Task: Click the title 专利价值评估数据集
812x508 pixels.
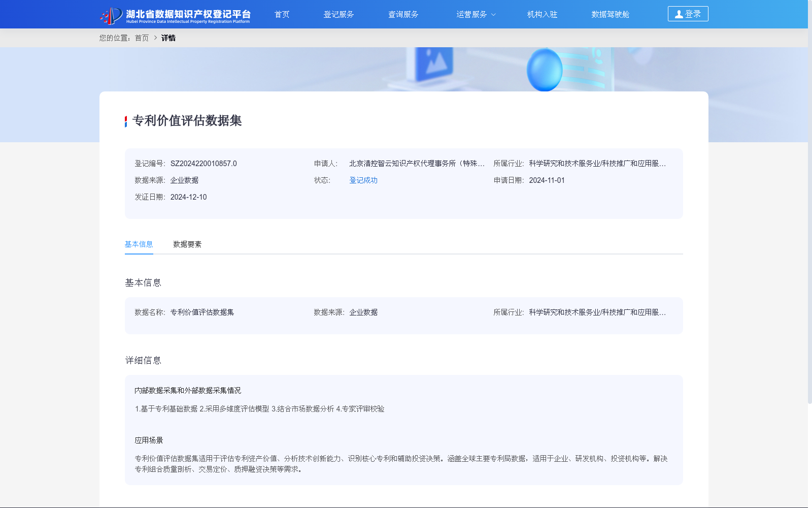Action: [187, 121]
